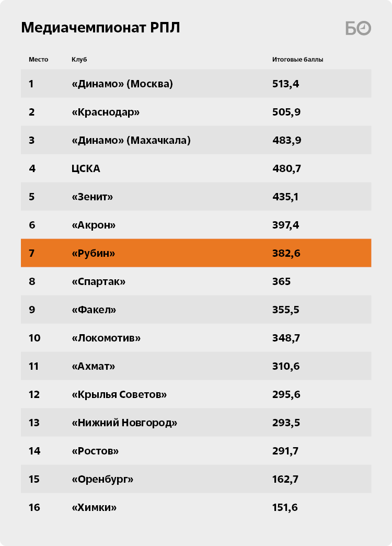
Task: Select «Динамо» (Махачкала) club name
Action: click(x=131, y=140)
